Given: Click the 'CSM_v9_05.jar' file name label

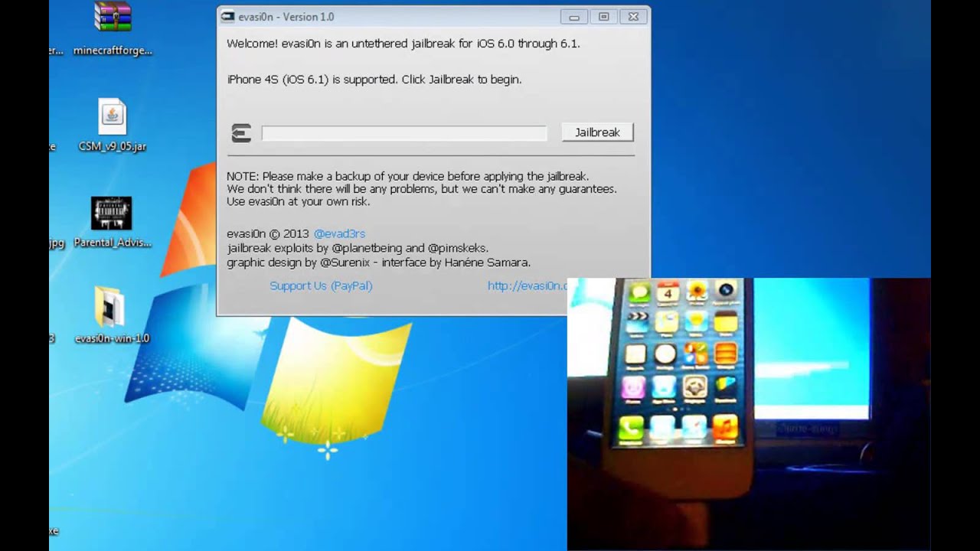Looking at the screenshot, I should coord(113,146).
